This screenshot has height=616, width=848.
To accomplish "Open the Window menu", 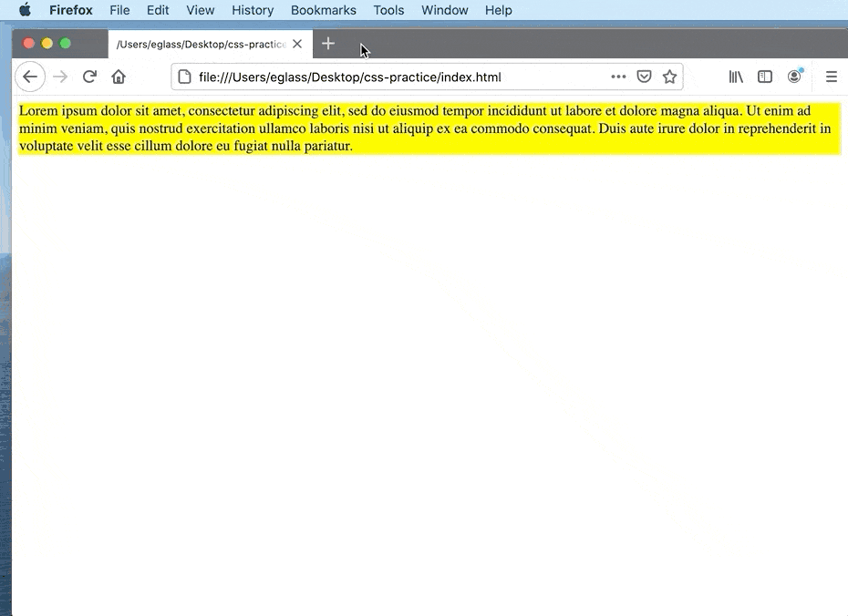I will 445,10.
